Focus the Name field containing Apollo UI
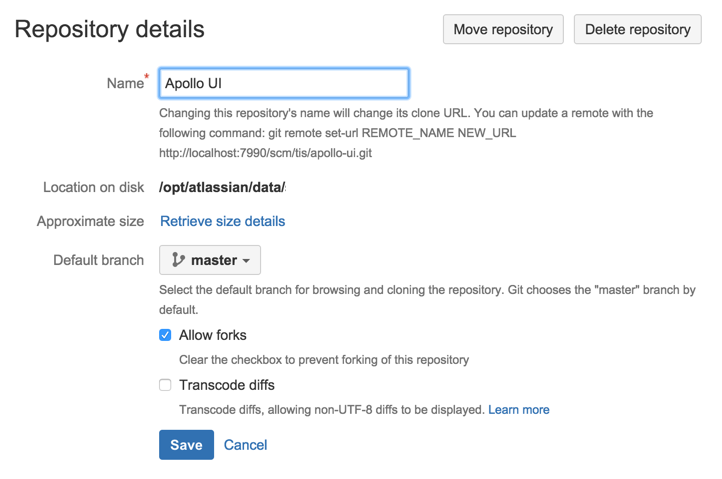722x479 pixels. coord(284,83)
